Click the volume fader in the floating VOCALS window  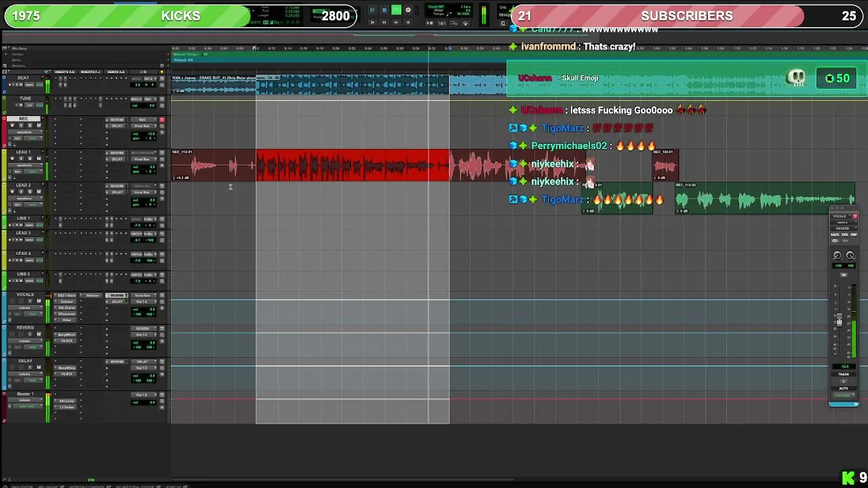pos(839,321)
